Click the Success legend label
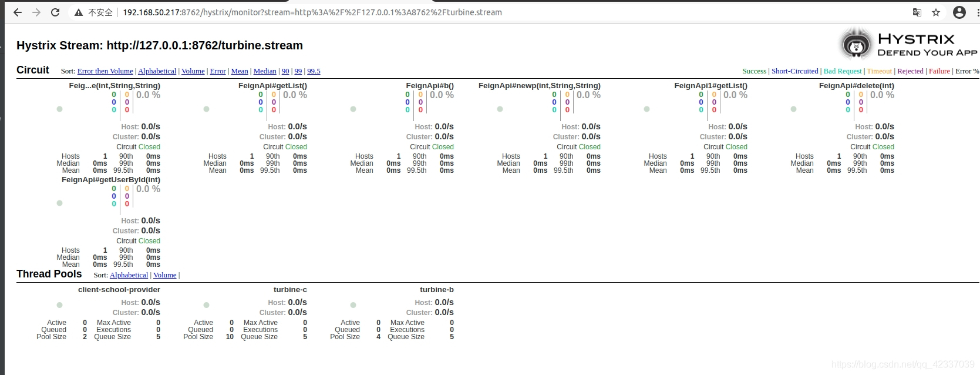Viewport: 980px width, 375px height. (x=754, y=71)
